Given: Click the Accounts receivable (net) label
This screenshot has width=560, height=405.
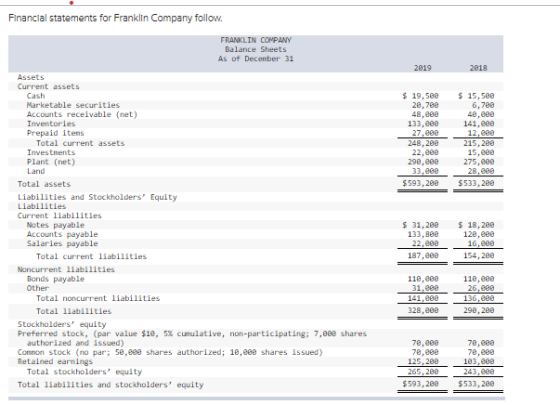Looking at the screenshot, I should click(82, 114).
